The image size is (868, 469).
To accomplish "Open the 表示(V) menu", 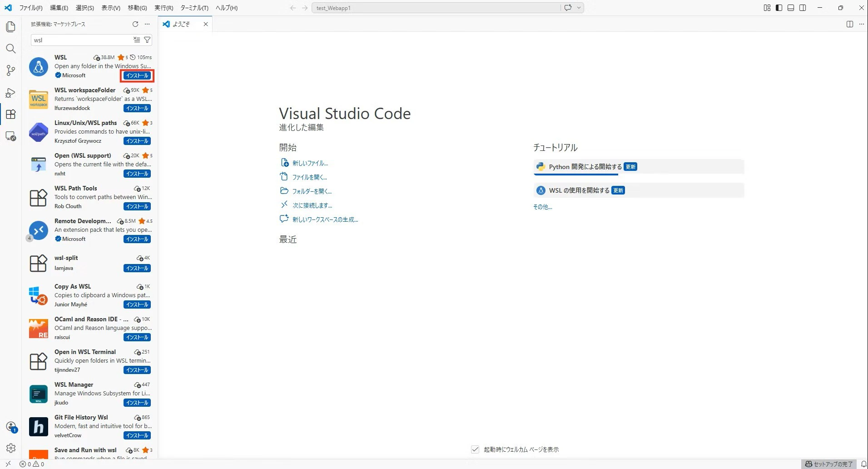I will [111, 8].
